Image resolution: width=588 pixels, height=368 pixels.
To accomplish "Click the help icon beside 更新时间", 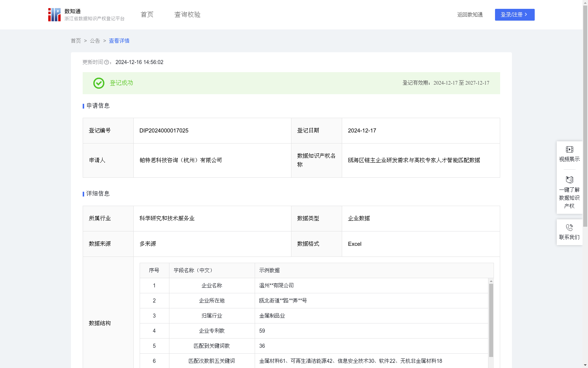I will [x=107, y=63].
